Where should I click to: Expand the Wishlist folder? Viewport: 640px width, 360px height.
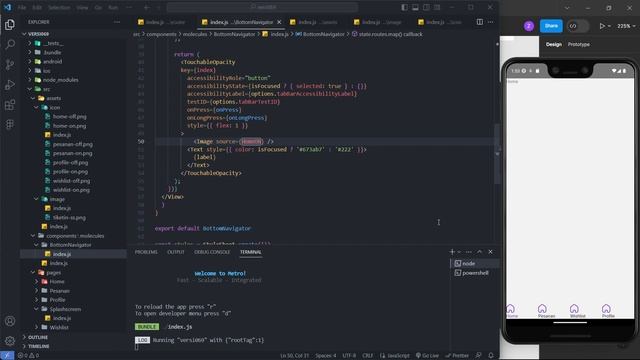tap(59, 327)
